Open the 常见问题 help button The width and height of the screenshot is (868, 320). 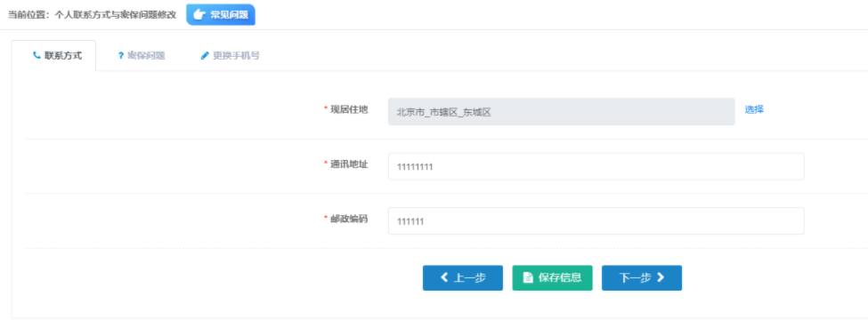click(x=220, y=15)
